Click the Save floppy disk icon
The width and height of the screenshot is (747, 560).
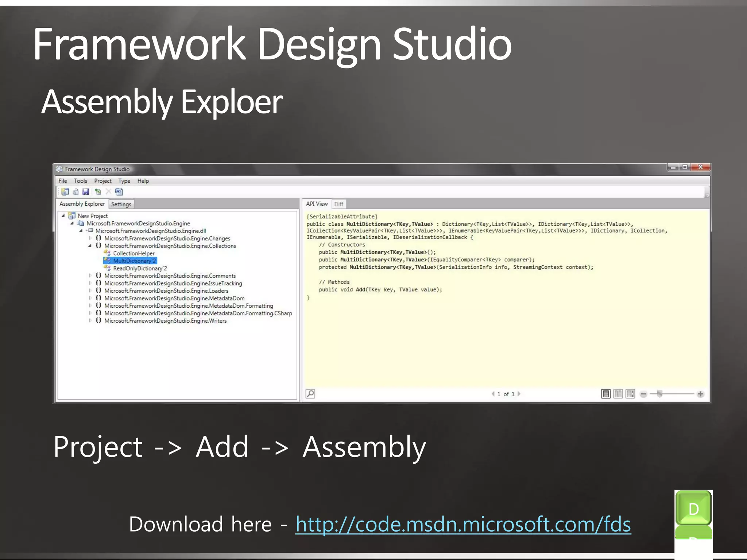86,192
